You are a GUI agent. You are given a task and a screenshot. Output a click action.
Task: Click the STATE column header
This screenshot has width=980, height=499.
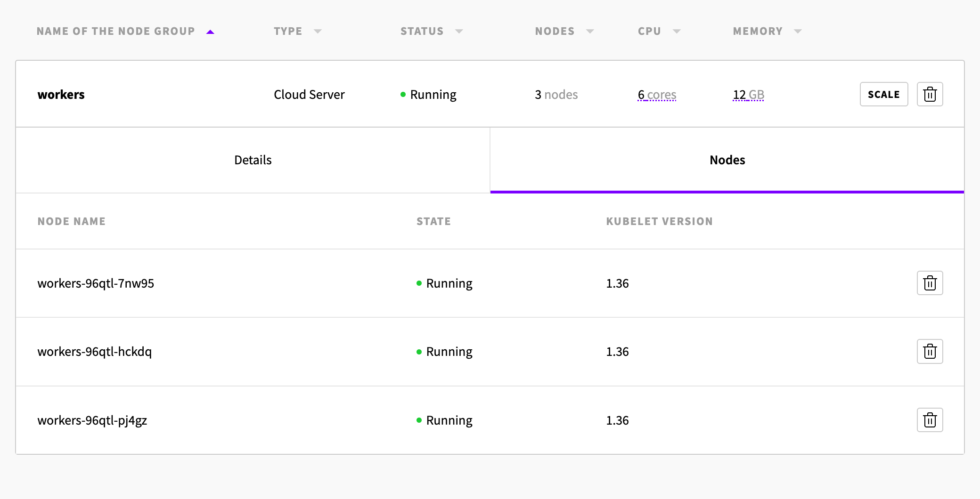pos(433,221)
